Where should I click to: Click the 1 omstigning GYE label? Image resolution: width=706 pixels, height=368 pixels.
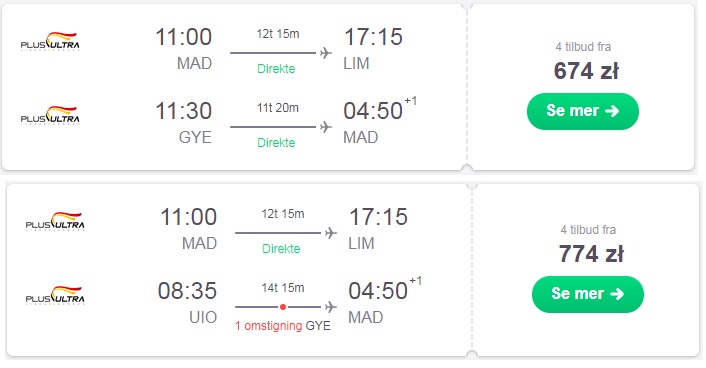[x=283, y=326]
